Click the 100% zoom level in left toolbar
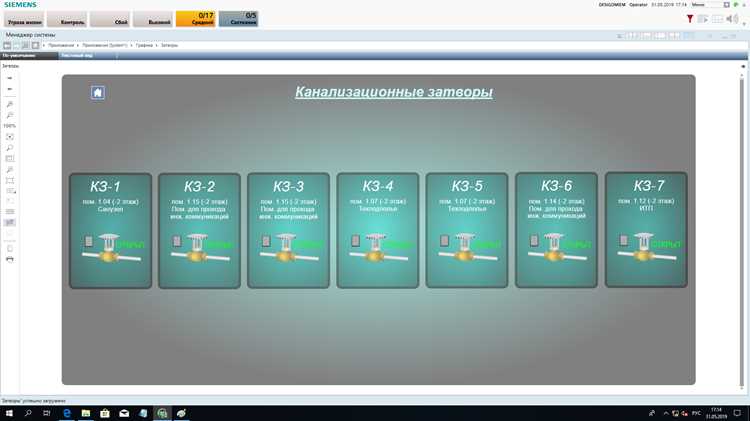The height and width of the screenshot is (421, 750). point(10,126)
